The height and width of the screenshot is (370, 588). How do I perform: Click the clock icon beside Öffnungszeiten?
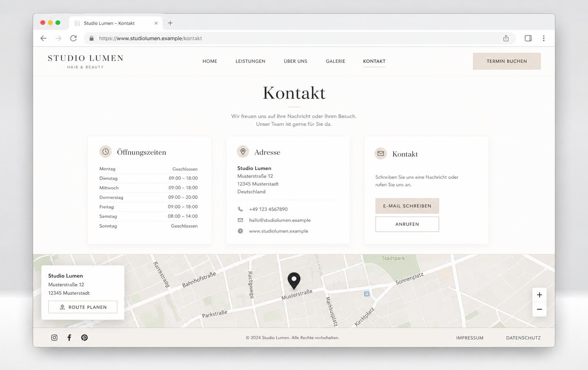105,152
